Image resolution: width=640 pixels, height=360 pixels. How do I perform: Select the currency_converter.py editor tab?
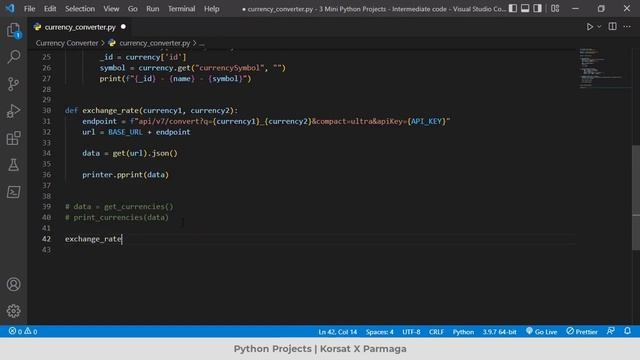click(x=80, y=27)
